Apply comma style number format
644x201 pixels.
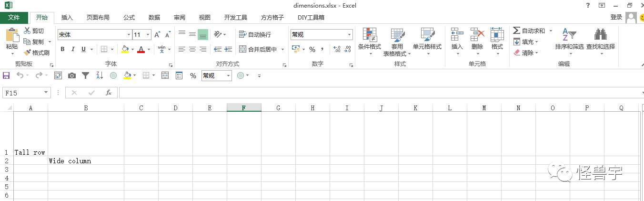coord(322,49)
